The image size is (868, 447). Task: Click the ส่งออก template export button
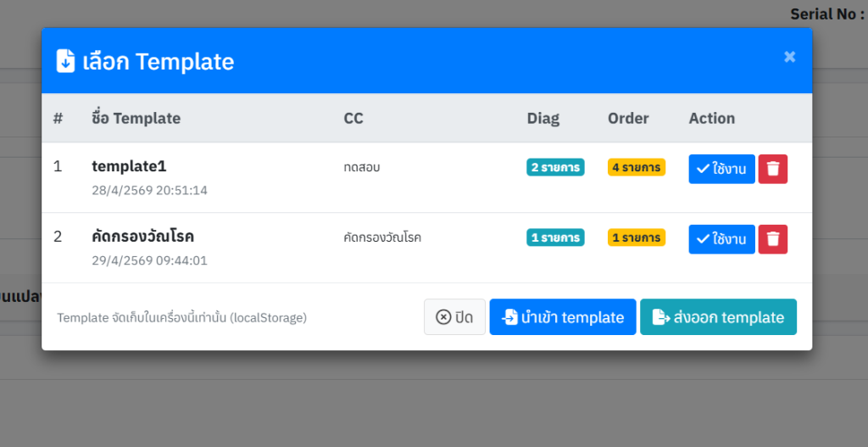(718, 317)
